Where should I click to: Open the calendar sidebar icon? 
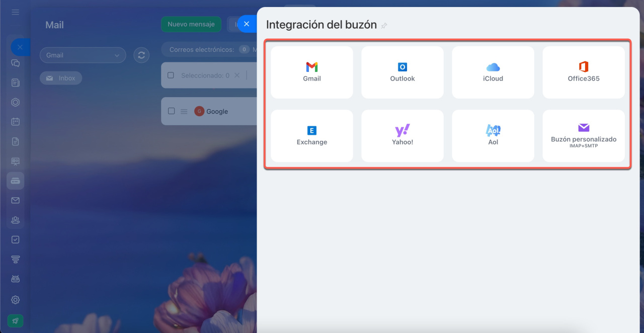pos(16,121)
